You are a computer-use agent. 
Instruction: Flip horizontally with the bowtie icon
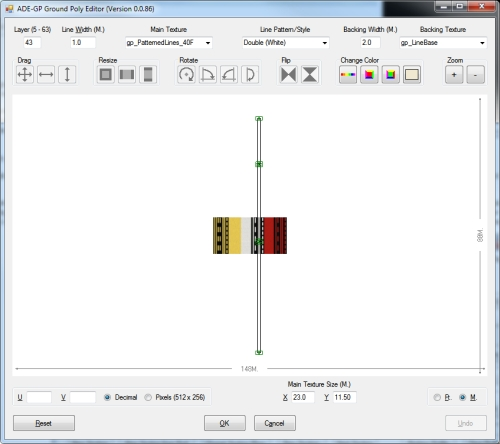point(288,74)
